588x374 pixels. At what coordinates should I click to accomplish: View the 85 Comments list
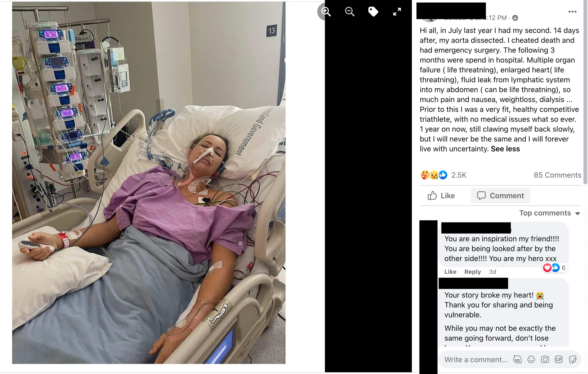557,175
